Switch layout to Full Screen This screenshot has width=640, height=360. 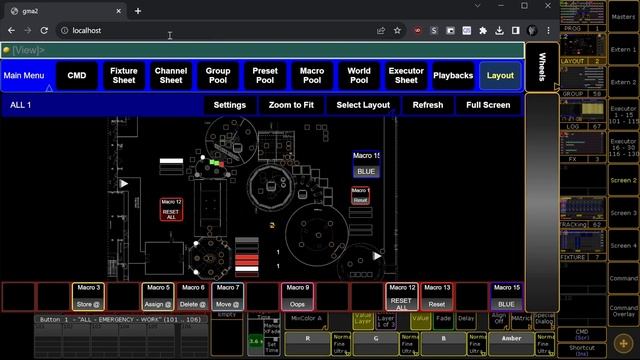pyautogui.click(x=488, y=105)
